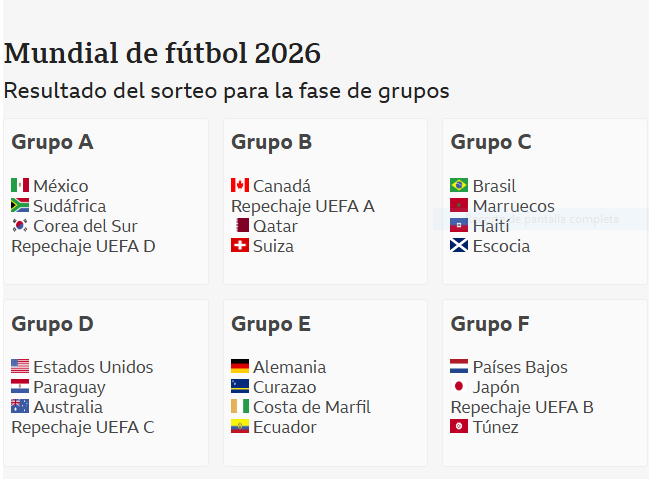This screenshot has width=649, height=479.
Task: Click the Germany flag in Grupo E
Action: pos(240,367)
